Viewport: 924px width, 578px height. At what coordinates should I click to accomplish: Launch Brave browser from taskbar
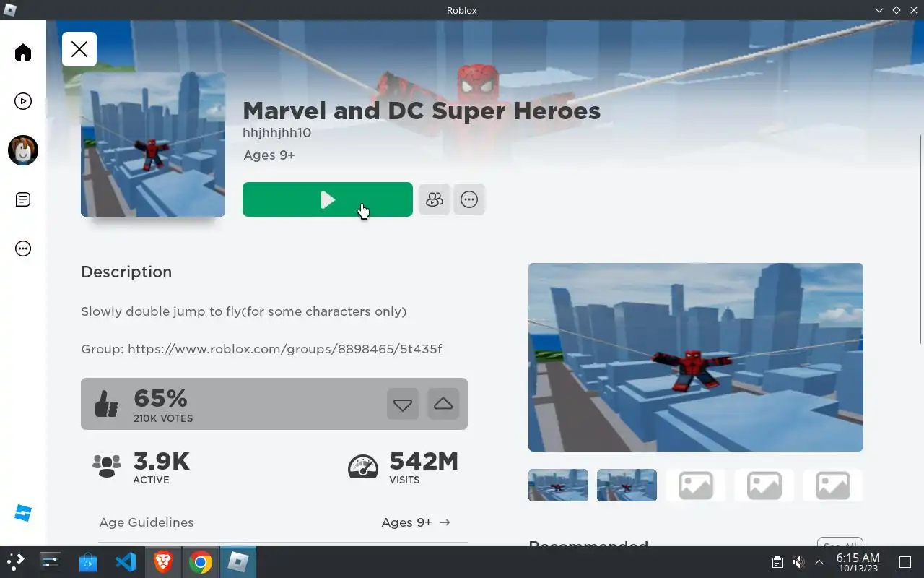click(163, 561)
